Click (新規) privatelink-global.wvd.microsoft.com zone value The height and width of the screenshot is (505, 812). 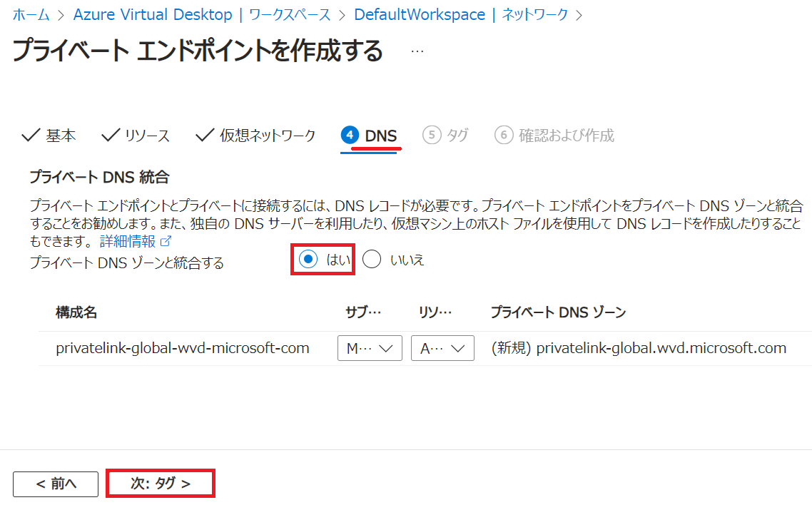[639, 348]
